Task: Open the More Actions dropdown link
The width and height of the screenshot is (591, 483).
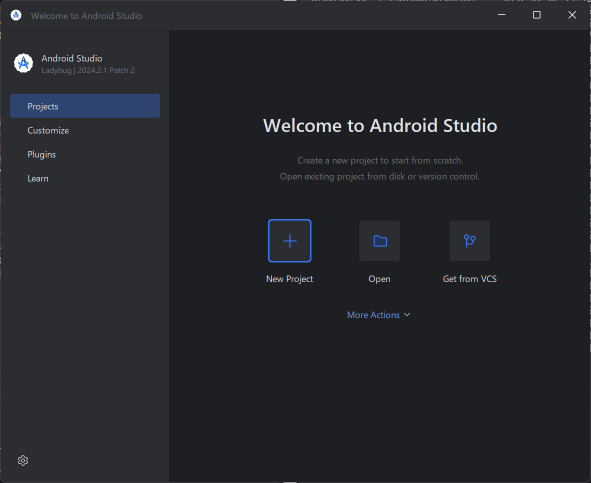Action: (378, 315)
